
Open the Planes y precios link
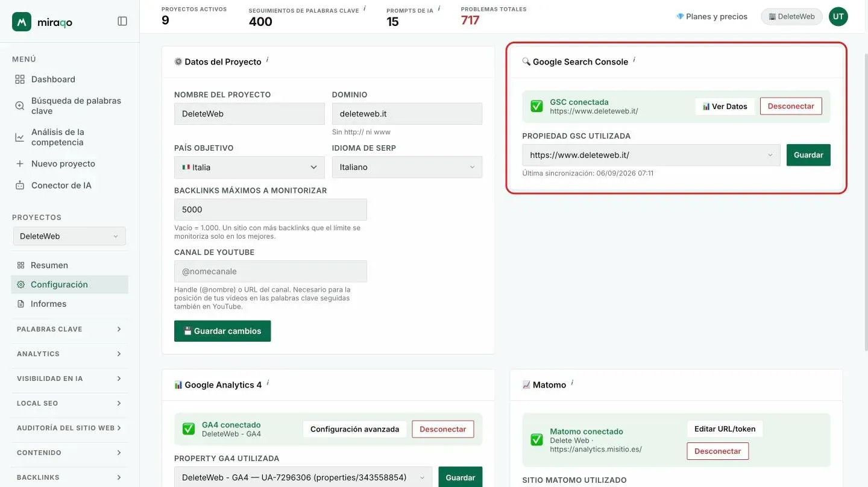[x=712, y=17]
